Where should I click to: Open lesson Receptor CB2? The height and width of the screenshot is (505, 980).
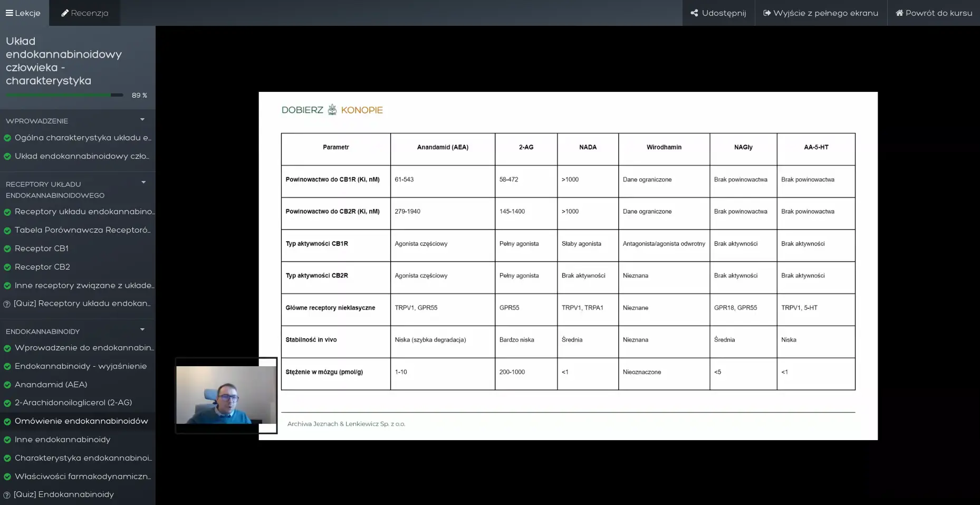click(x=42, y=267)
